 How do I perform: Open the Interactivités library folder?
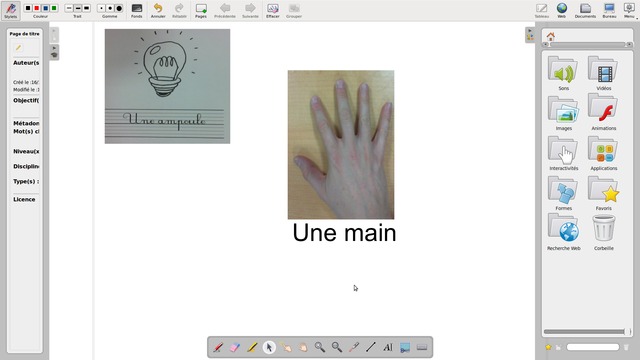[x=563, y=153]
